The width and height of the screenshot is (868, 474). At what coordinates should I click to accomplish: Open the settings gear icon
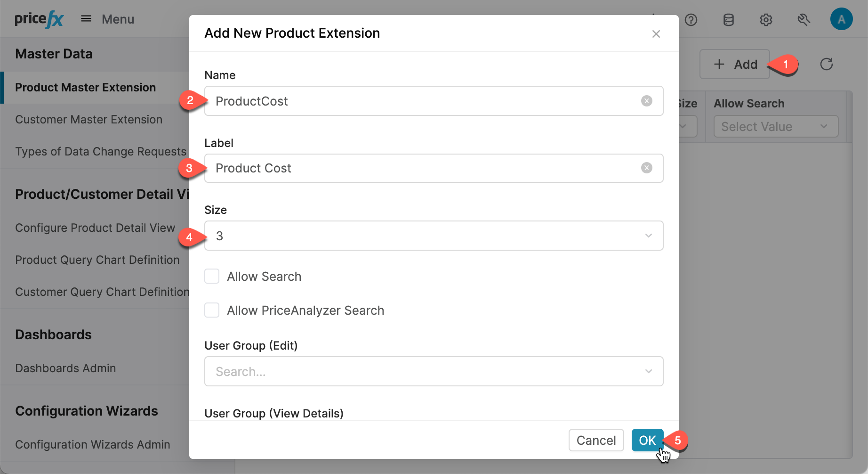coord(766,20)
